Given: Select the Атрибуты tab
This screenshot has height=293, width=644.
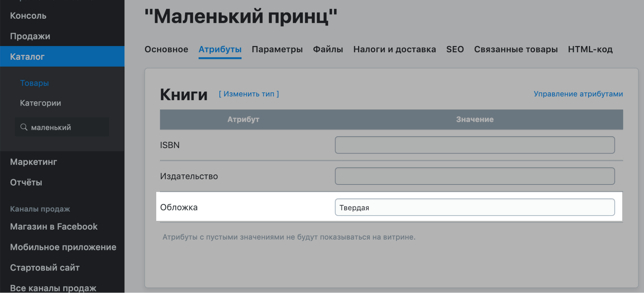Looking at the screenshot, I should 220,49.
